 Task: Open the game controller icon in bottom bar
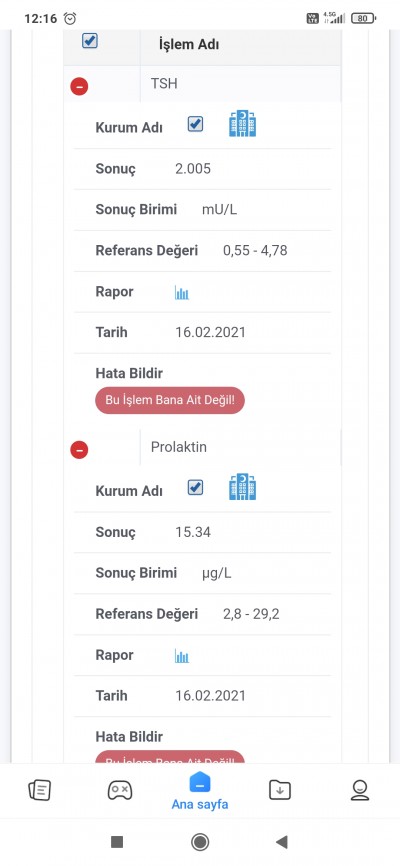(x=120, y=790)
